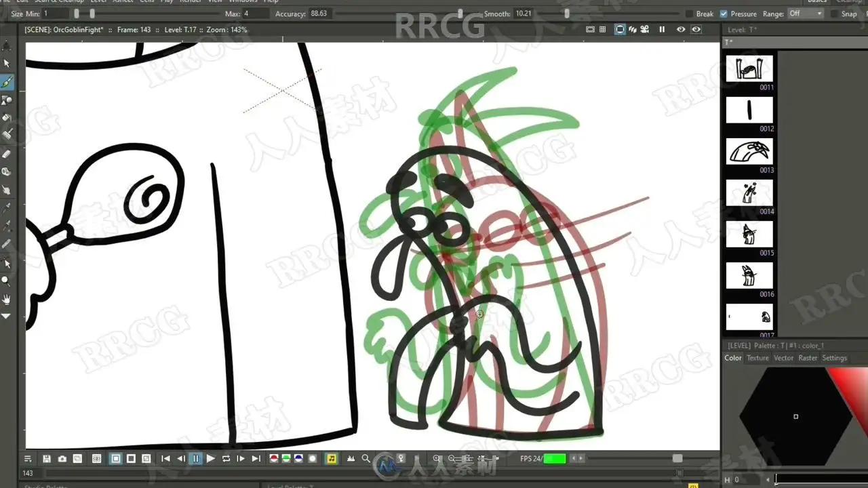
Task: Select the Brush tool
Action: pyautogui.click(x=7, y=82)
